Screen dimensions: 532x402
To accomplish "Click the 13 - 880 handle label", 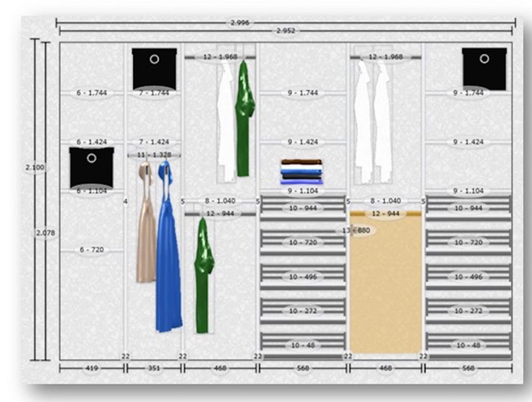I will coord(356,230).
